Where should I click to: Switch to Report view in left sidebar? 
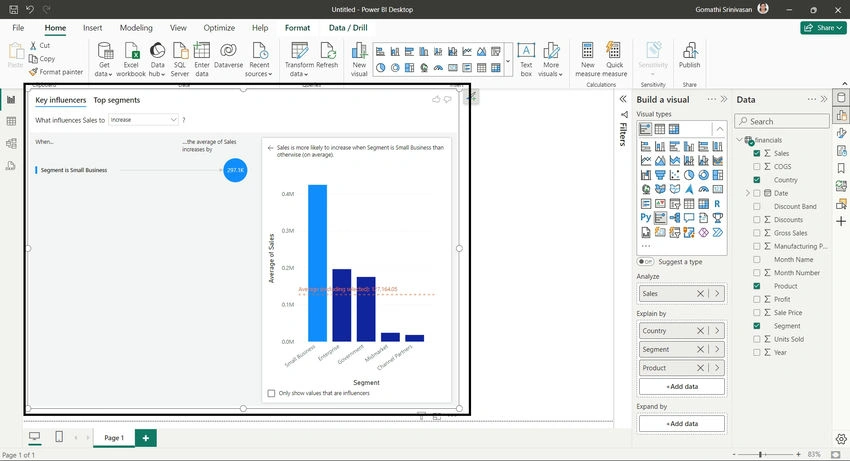click(11, 100)
